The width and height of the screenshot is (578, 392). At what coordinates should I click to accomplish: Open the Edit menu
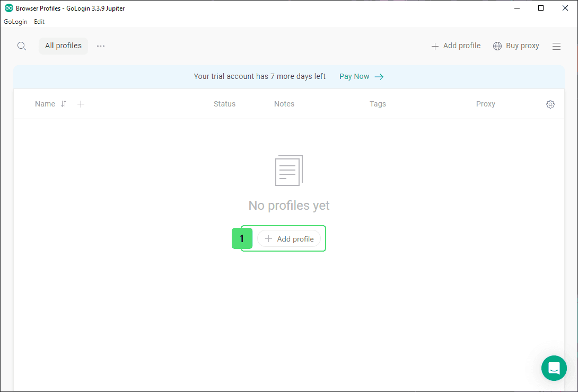(x=39, y=22)
